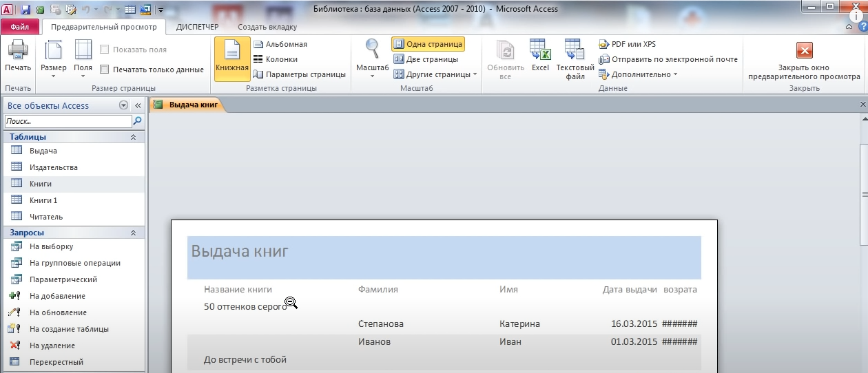The height and width of the screenshot is (373, 868).
Task: Switch to ДИСПЕТЧЕР ribbon tab
Action: 197,27
